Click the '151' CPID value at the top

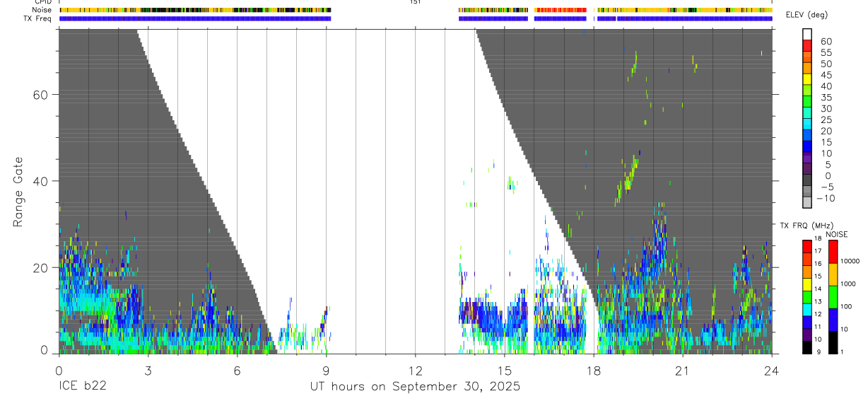(416, 2)
